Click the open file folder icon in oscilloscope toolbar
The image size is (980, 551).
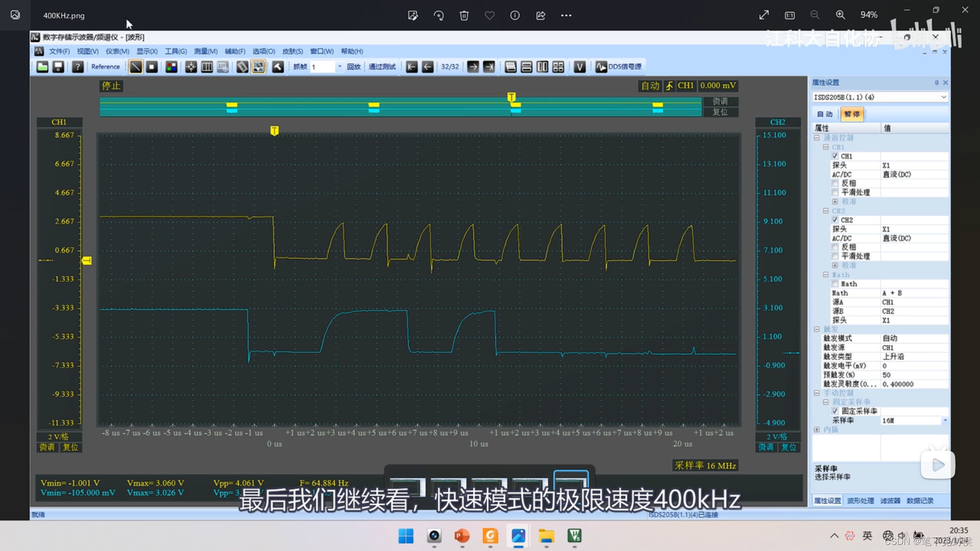click(x=42, y=67)
